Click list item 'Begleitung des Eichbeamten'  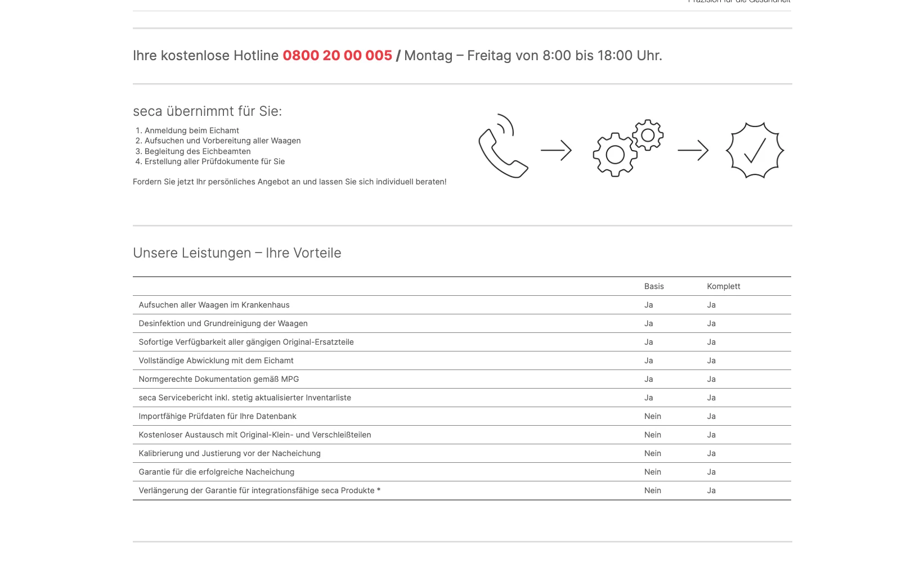coord(198,151)
